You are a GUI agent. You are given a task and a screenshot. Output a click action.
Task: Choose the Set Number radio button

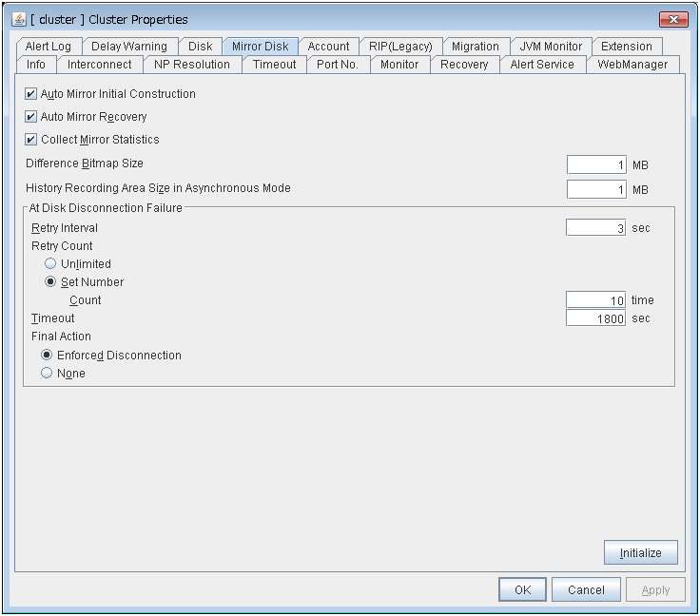[x=50, y=282]
